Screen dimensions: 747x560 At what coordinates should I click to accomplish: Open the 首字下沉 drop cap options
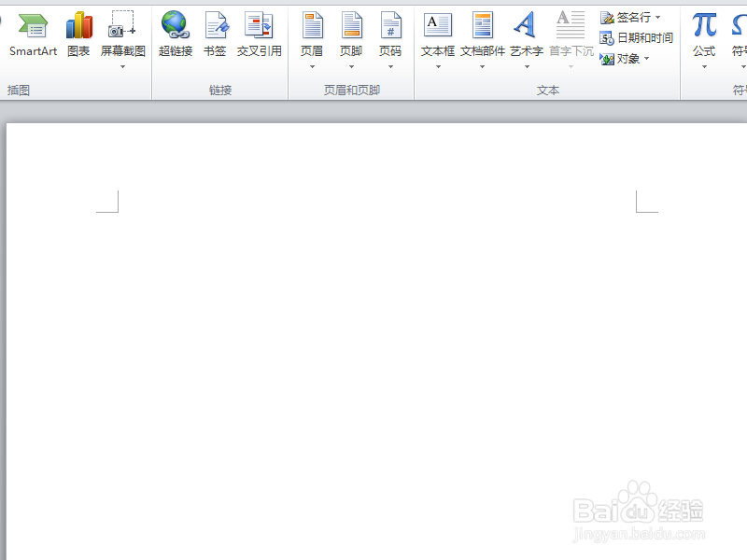click(x=570, y=67)
